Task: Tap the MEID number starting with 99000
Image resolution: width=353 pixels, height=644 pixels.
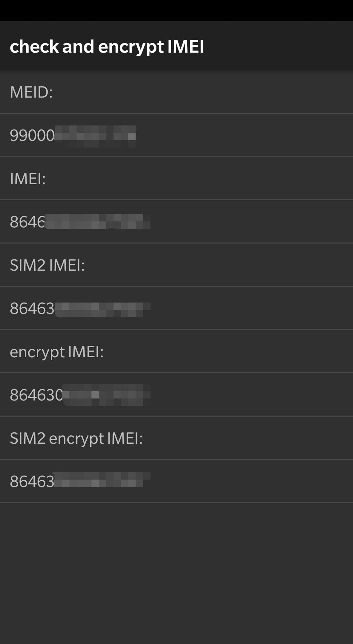Action: [x=72, y=135]
